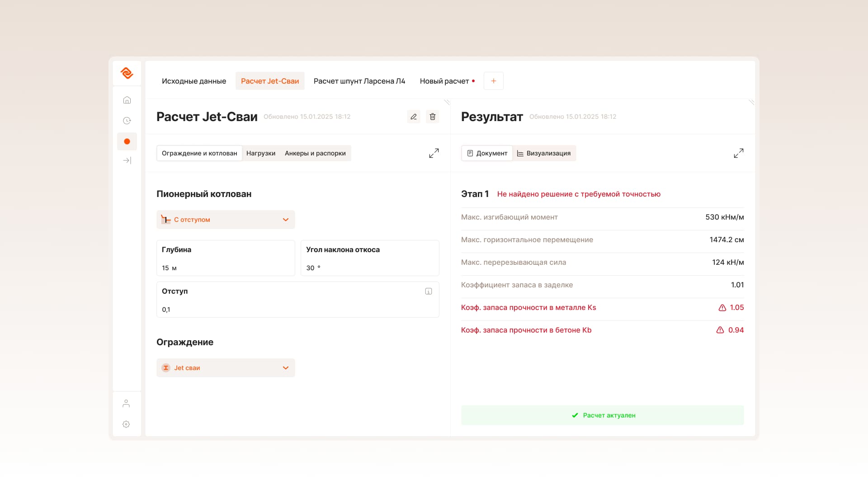The image size is (868, 488).
Task: Switch to Расчет шпунт Ларсена Л4 tab
Action: pos(359,81)
